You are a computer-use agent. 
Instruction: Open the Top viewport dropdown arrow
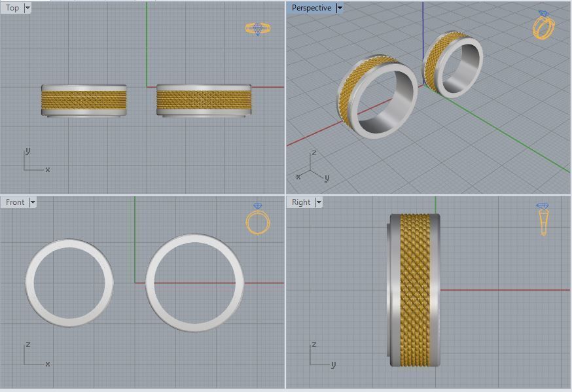point(27,8)
